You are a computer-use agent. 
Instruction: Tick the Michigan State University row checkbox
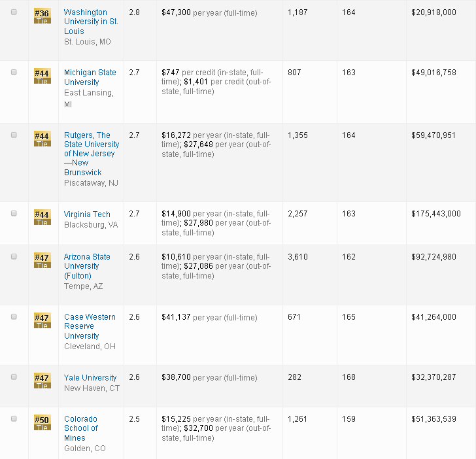point(14,73)
